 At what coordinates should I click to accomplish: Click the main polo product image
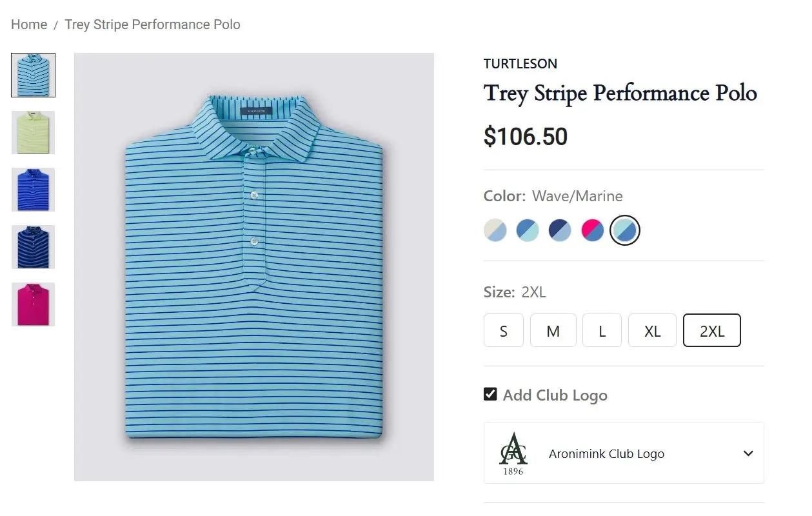click(x=254, y=267)
